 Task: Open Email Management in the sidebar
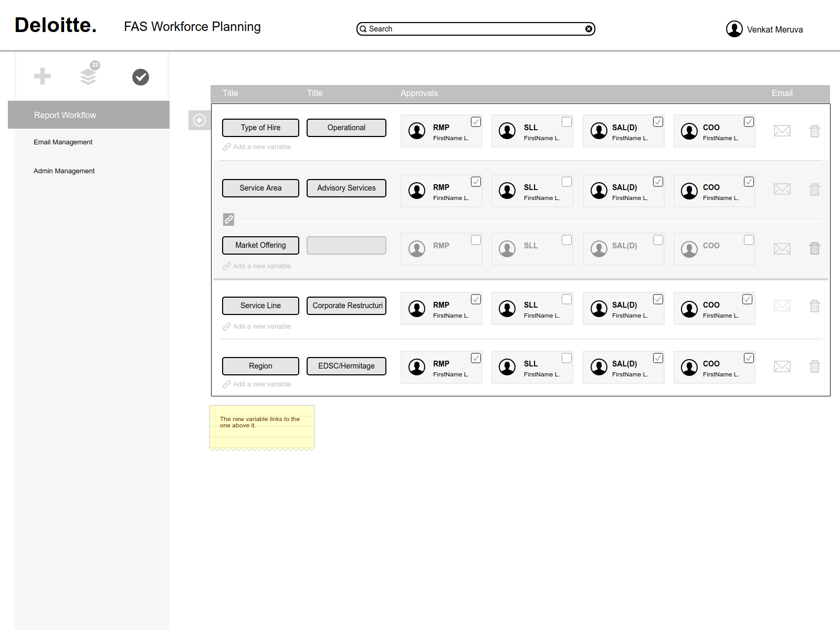coord(63,142)
